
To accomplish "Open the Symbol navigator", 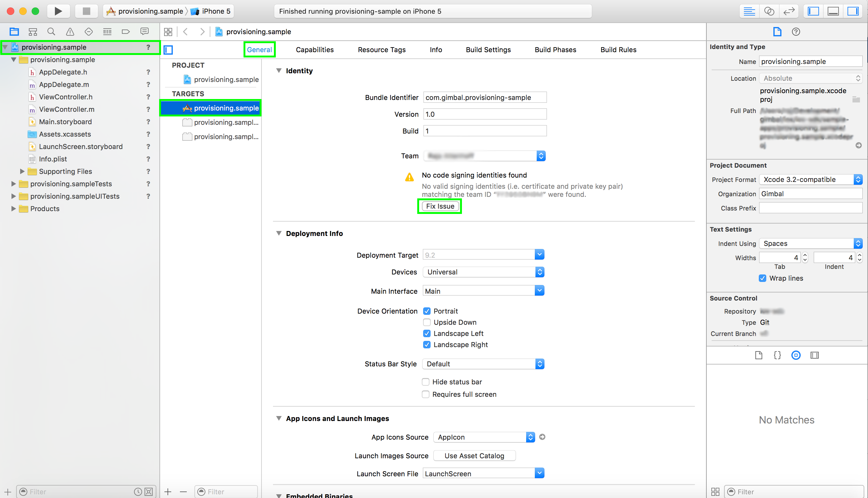I will 33,32.
